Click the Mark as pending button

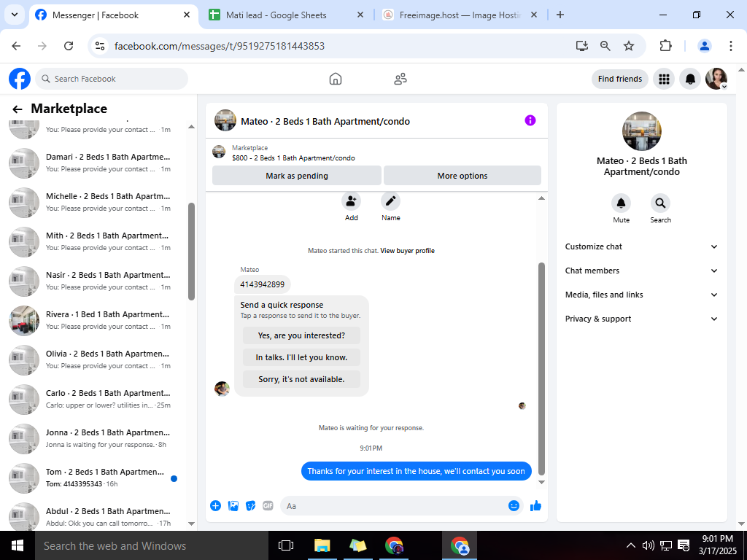coord(297,176)
